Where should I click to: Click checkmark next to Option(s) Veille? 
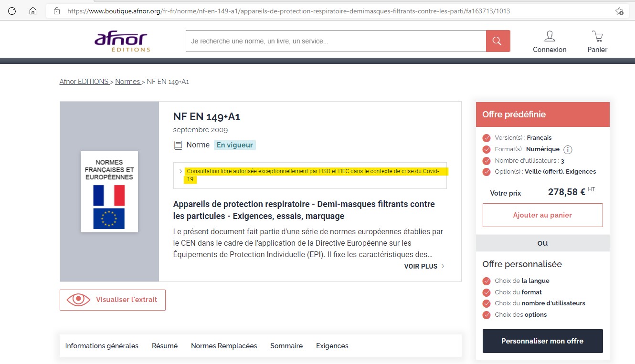coord(487,172)
